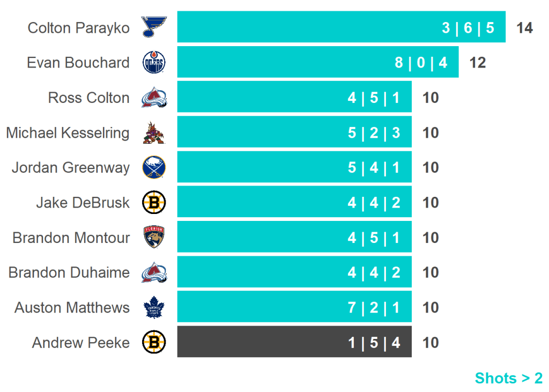Click the Avalanche logo beside Ross Colton
Screen dimensions: 549x392
click(154, 98)
